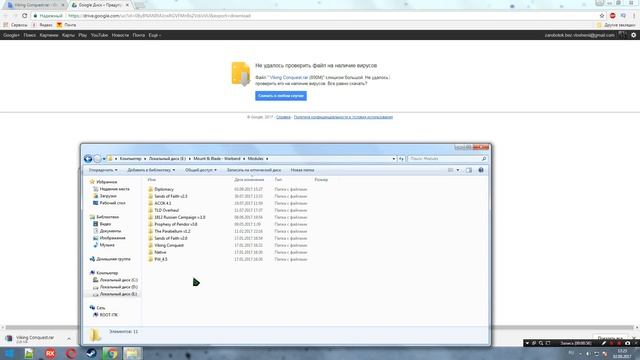Click the camera icon in recorder bar
The height and width of the screenshot is (360, 640).
click(628, 343)
